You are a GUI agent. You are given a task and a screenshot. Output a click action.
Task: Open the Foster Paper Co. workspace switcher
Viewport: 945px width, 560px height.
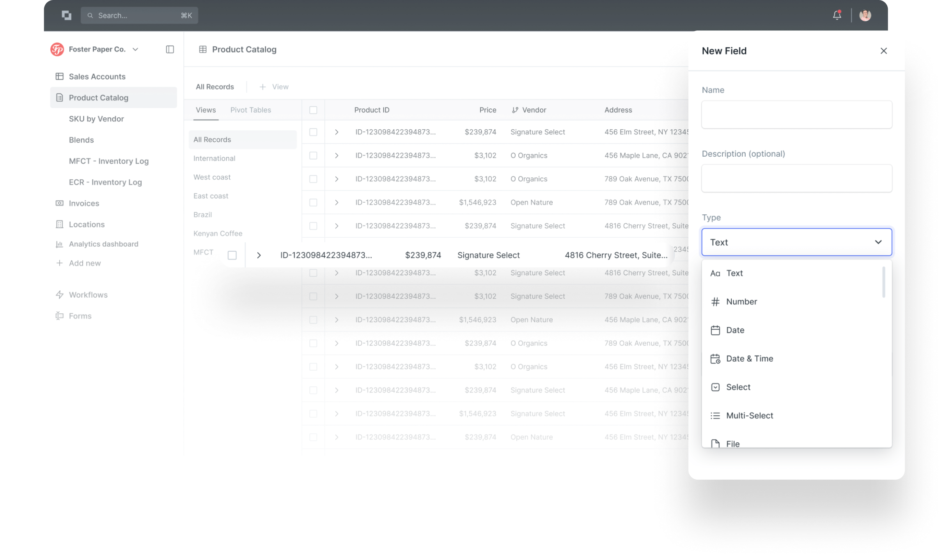[x=135, y=49]
